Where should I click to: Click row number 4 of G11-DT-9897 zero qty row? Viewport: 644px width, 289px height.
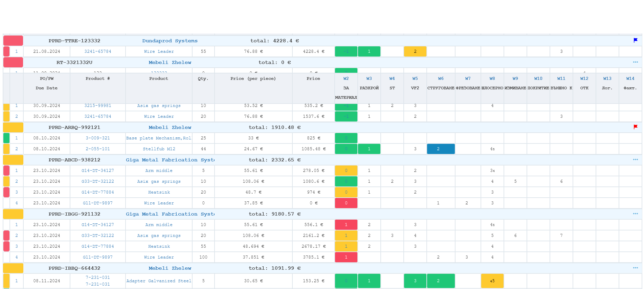point(17,203)
